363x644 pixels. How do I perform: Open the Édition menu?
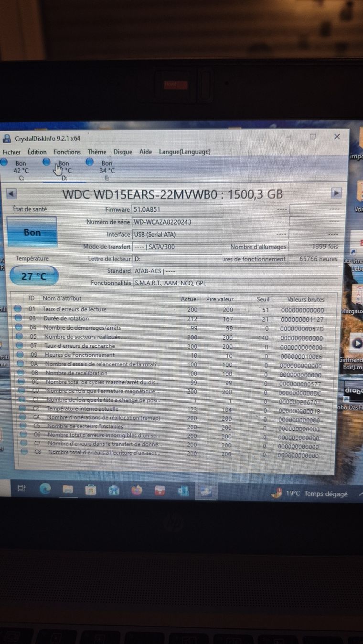(37, 152)
